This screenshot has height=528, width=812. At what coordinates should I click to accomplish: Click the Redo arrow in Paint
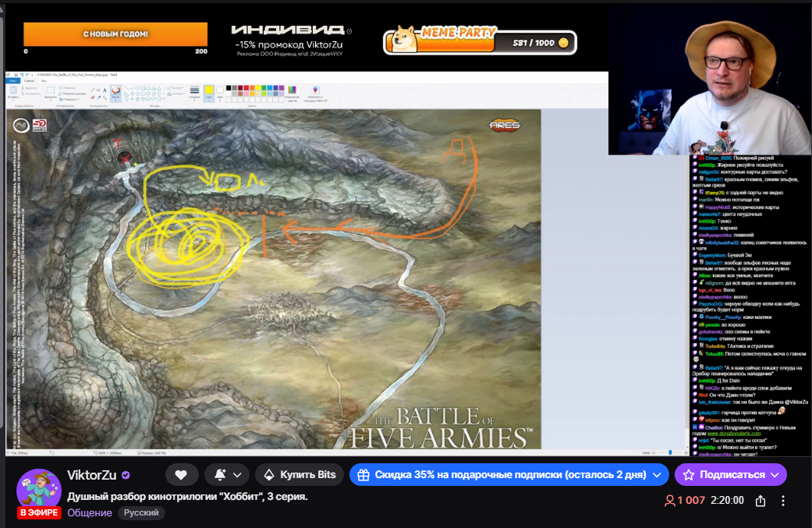click(x=27, y=75)
